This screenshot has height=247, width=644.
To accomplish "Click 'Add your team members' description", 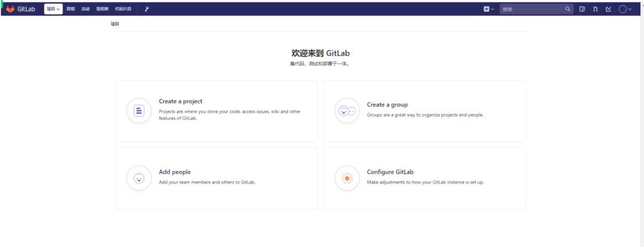I will [207, 182].
